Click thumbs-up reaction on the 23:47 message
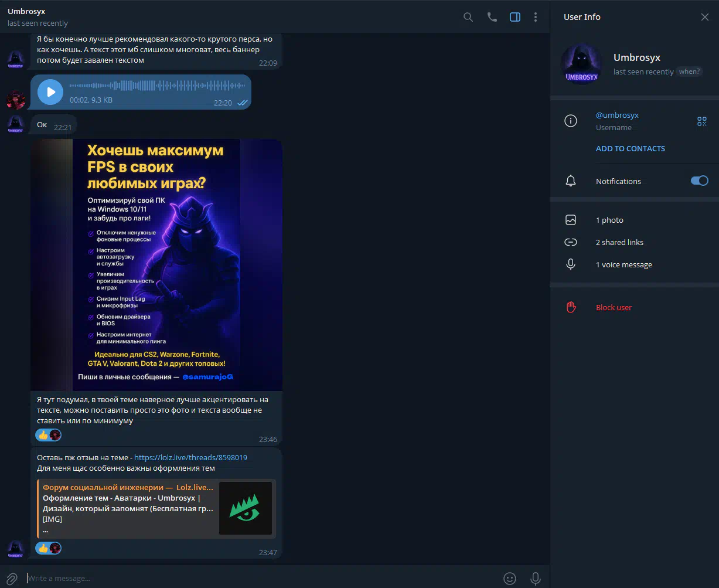 click(x=49, y=548)
